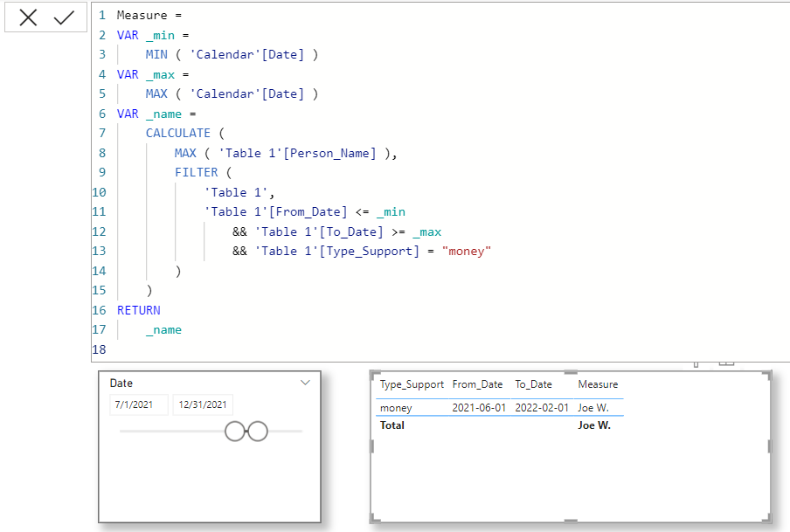Edit the end date field 12/31/2021
This screenshot has height=532, width=790.
[x=203, y=404]
